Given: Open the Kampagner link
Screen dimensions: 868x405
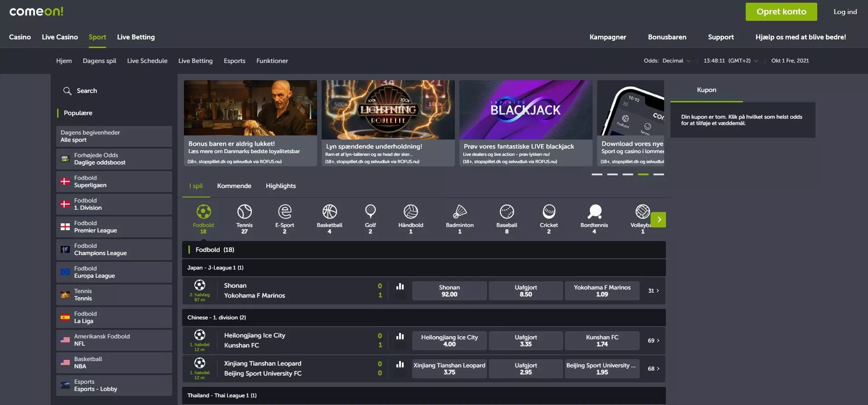Looking at the screenshot, I should 608,37.
